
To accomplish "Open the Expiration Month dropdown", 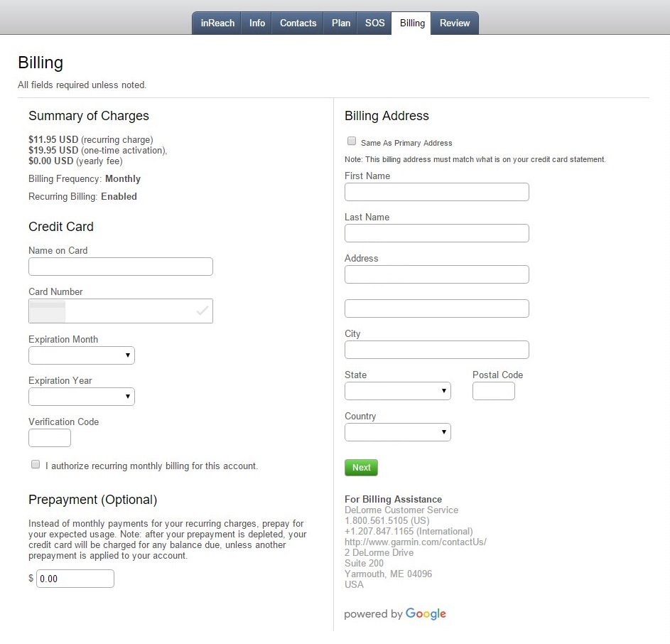I will pyautogui.click(x=82, y=355).
